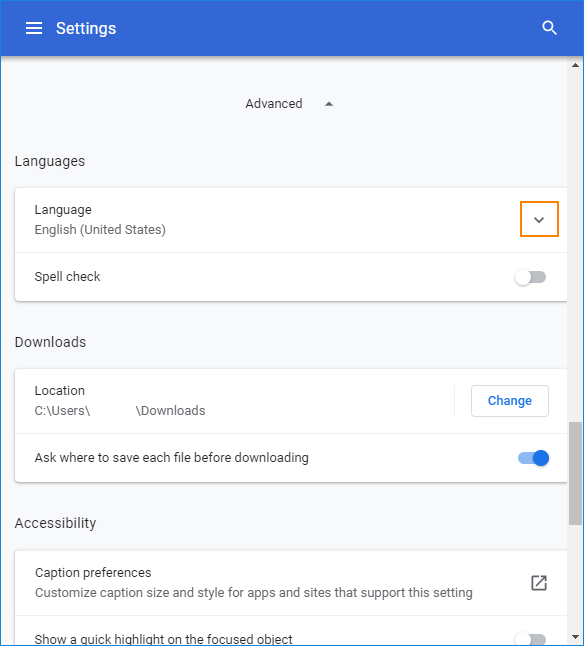Click the Change download location button
584x646 pixels.
coord(509,401)
